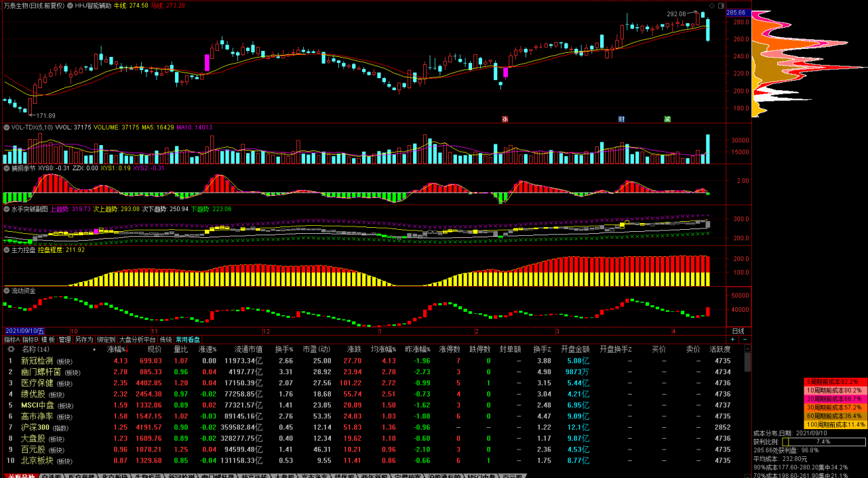Select the 60周期前成本 color swatch
This screenshot has width=868, height=478.
tap(835, 416)
